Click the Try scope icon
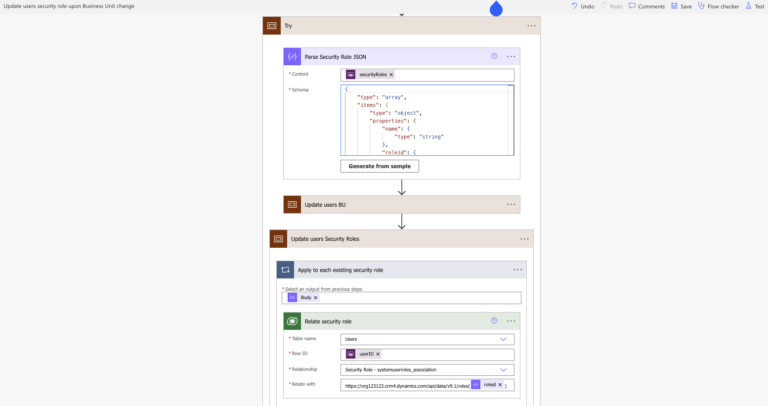 (272, 25)
